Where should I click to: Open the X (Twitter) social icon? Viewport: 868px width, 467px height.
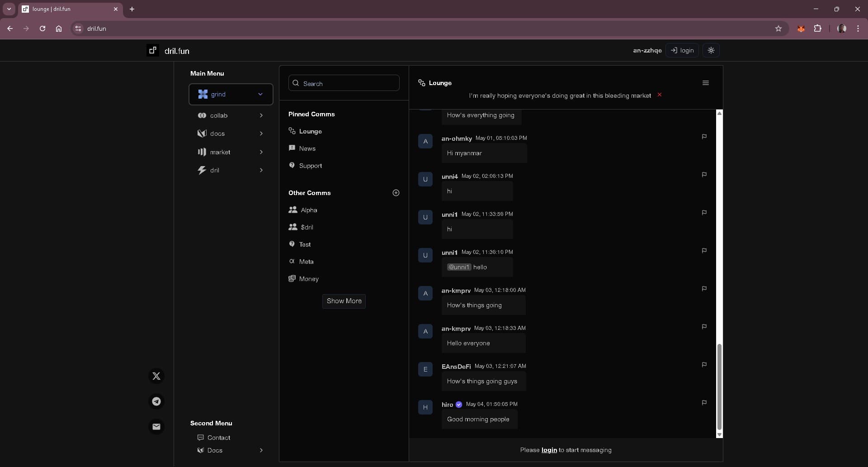156,376
